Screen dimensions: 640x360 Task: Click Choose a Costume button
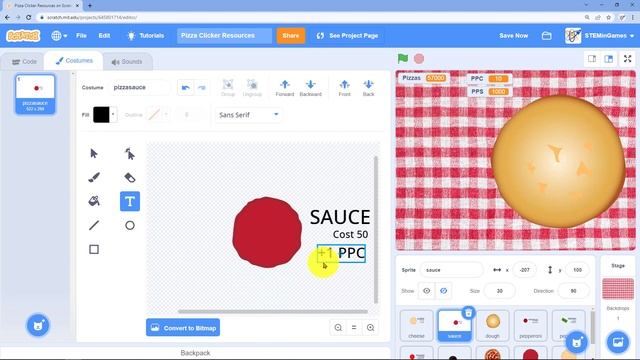pos(38,325)
